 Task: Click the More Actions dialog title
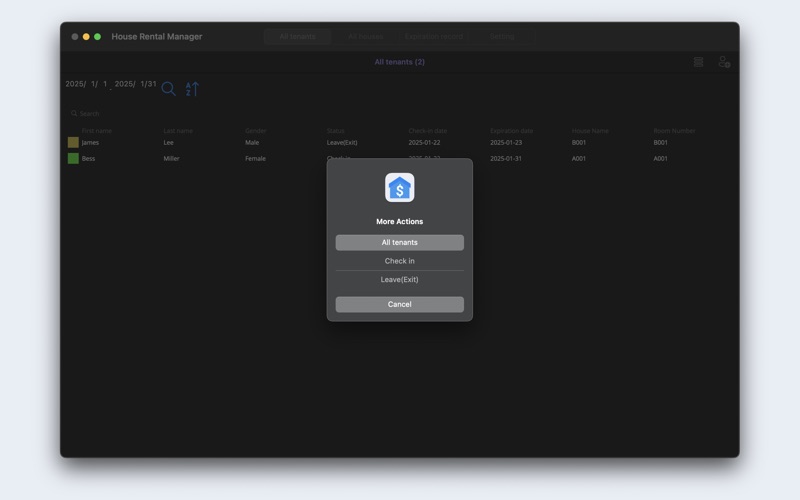[399, 221]
